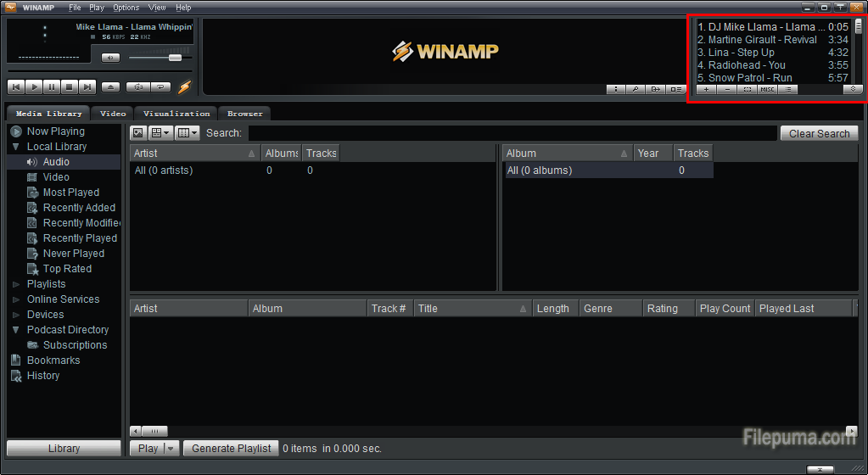The width and height of the screenshot is (868, 475).
Task: Open the Options menu
Action: 126,8
